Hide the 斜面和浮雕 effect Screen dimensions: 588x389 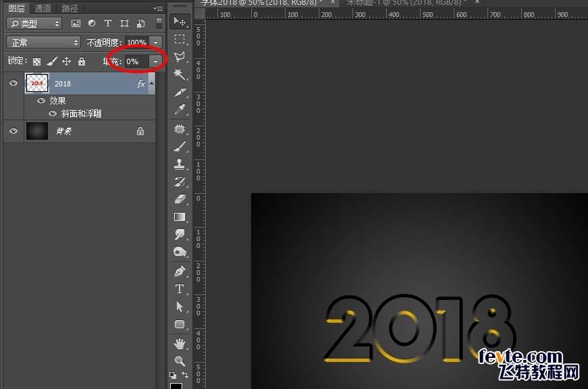coord(53,113)
